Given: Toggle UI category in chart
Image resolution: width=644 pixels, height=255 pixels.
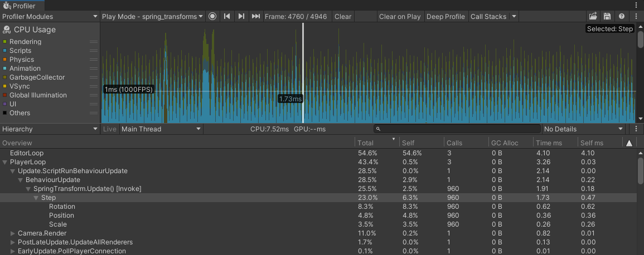Looking at the screenshot, I should tap(4, 104).
